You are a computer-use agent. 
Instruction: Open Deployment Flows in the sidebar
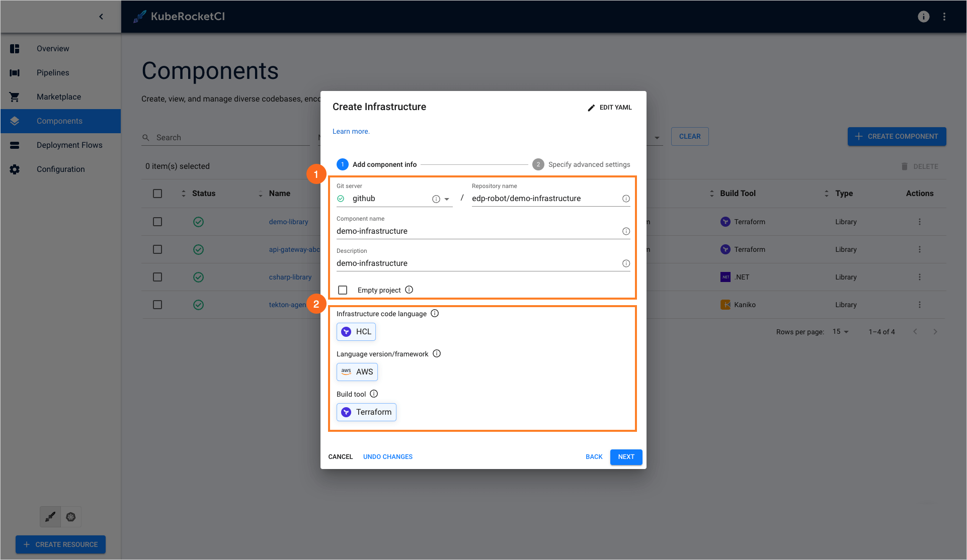click(x=69, y=145)
